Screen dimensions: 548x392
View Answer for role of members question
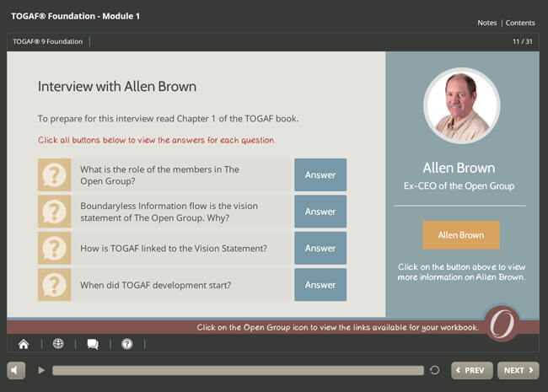click(320, 175)
